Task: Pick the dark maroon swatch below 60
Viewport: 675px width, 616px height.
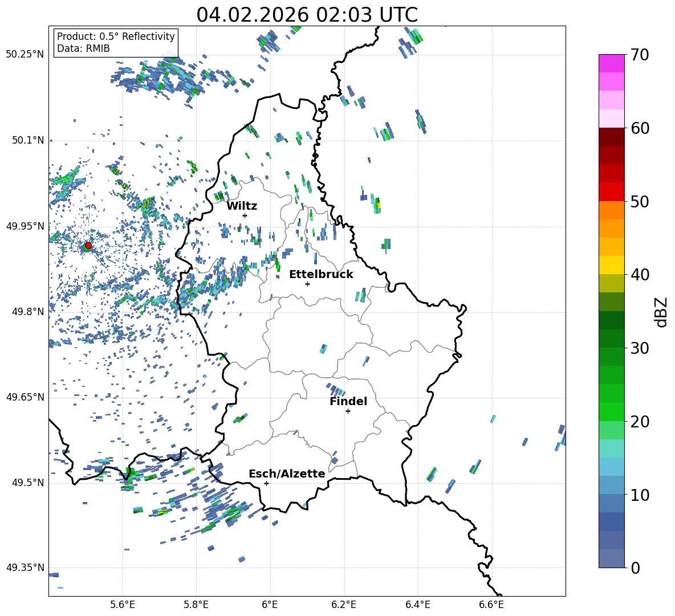Action: coord(612,136)
